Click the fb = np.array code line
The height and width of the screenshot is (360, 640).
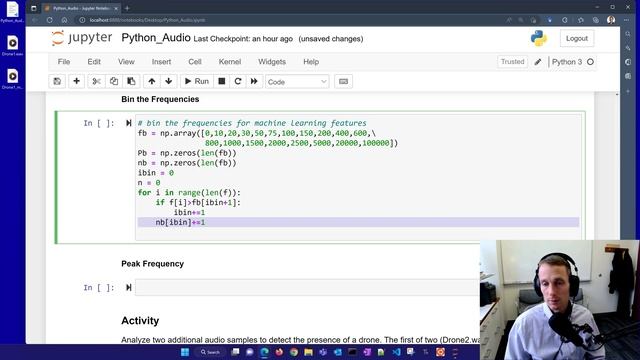point(257,133)
